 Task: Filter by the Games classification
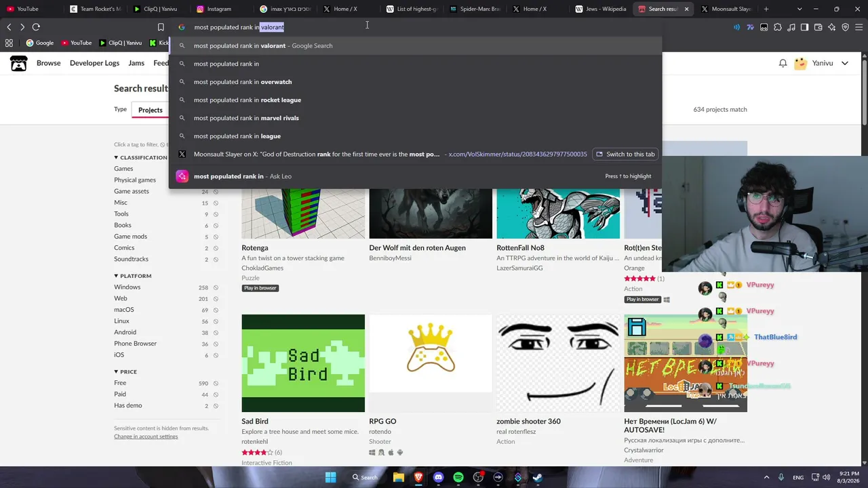coord(123,169)
